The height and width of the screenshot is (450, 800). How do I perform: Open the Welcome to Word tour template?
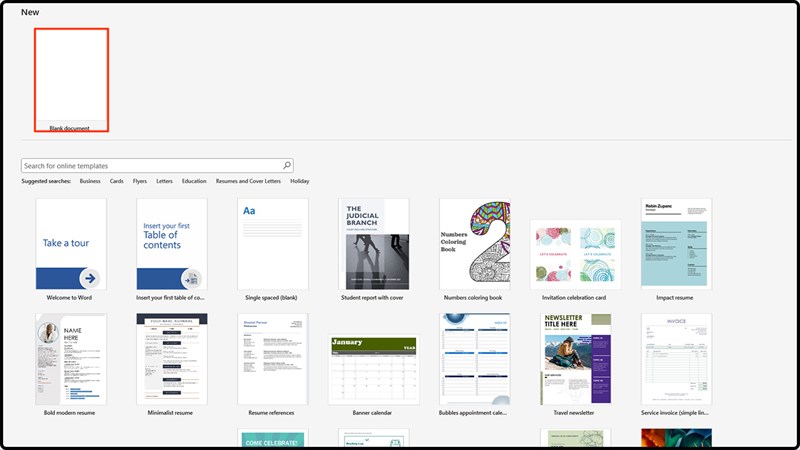(x=71, y=244)
